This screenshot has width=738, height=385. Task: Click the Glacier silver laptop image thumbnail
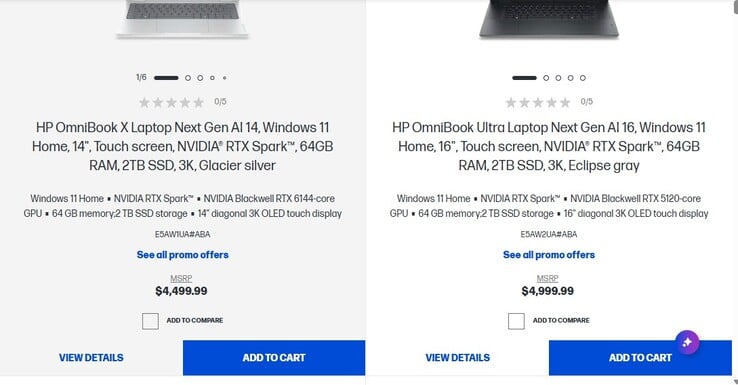183,19
